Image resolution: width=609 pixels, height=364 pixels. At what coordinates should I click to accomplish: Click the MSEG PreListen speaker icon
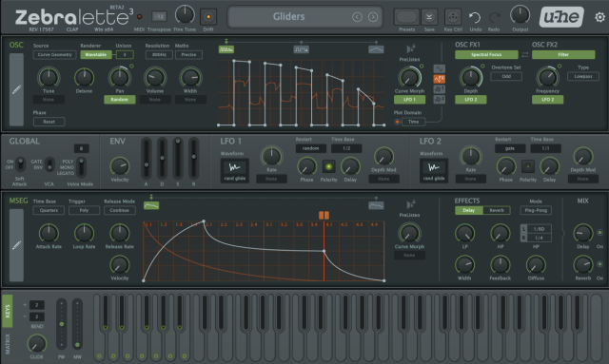pos(410,204)
